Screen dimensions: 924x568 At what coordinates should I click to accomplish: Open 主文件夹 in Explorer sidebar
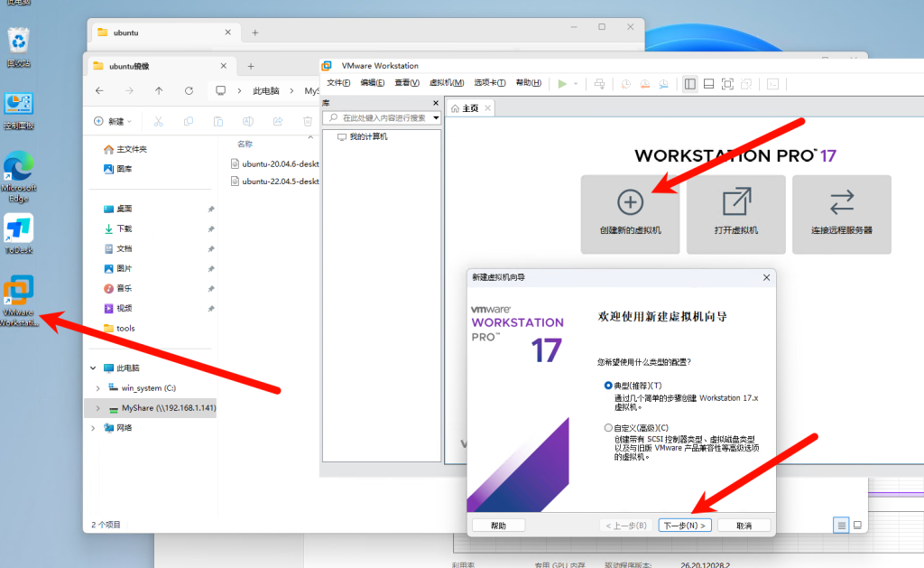[x=125, y=149]
